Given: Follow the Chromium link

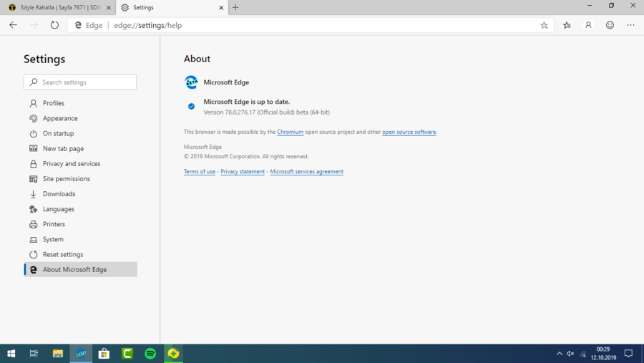Looking at the screenshot, I should 290,132.
